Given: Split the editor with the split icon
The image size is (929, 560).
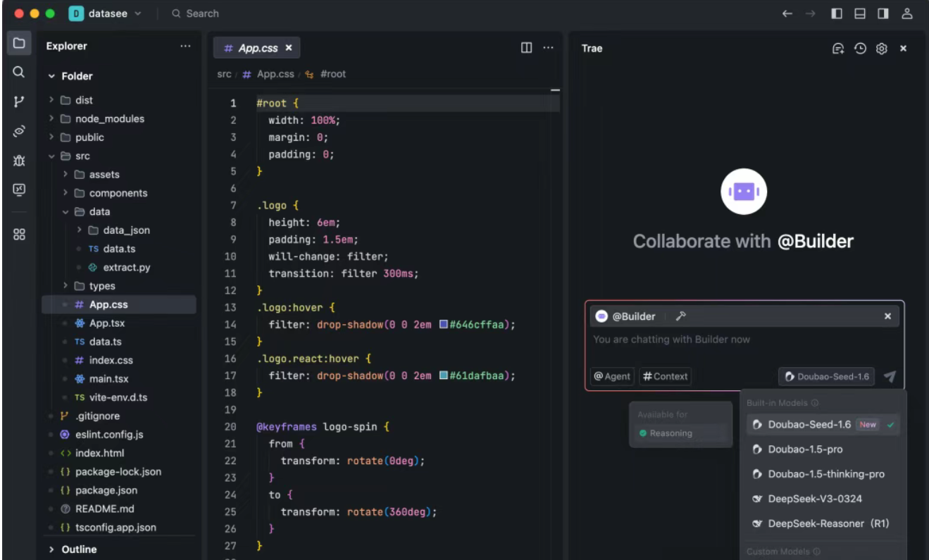Looking at the screenshot, I should [526, 48].
